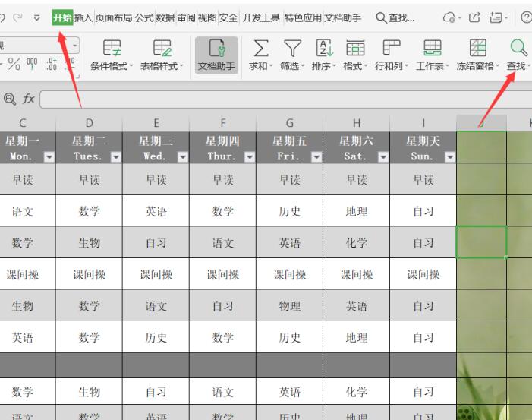The width and height of the screenshot is (532, 420).
Task: Select the 公式 tab
Action: (144, 17)
